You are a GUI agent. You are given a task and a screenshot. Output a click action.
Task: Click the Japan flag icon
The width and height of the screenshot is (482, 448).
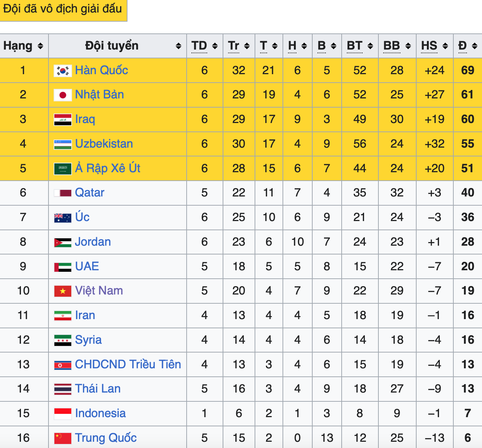point(62,95)
